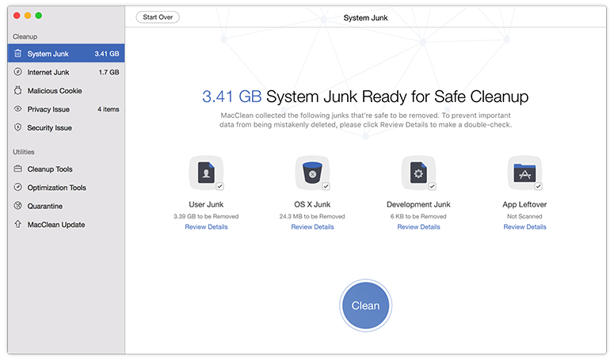Click the MacClean Update arrow icon
Screen dimensions: 614x364
(x=17, y=224)
